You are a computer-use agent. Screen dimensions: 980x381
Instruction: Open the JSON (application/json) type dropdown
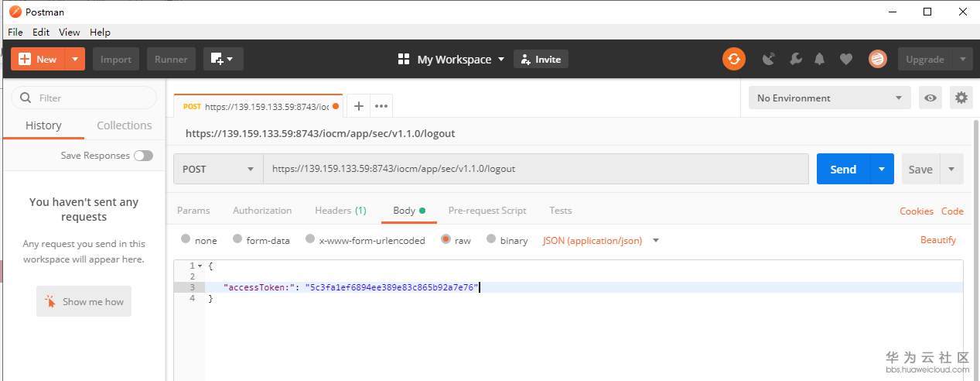point(601,241)
